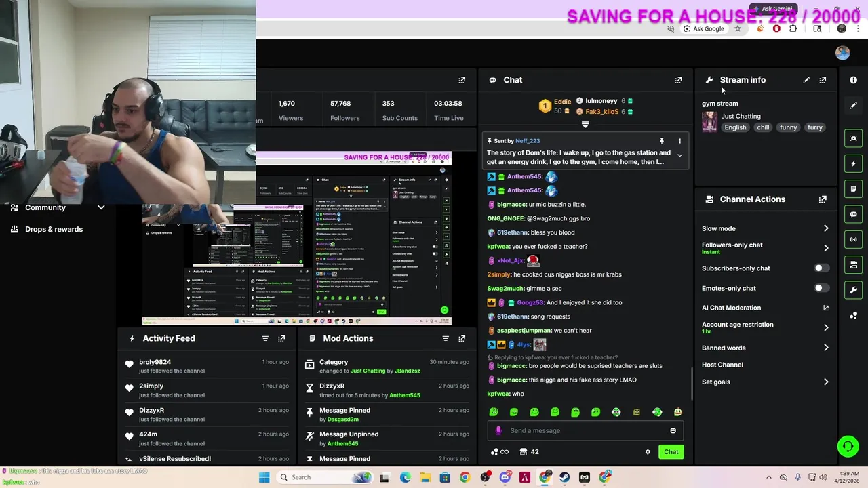The height and width of the screenshot is (488, 868).
Task: Expand Banned words settings
Action: pyautogui.click(x=826, y=348)
